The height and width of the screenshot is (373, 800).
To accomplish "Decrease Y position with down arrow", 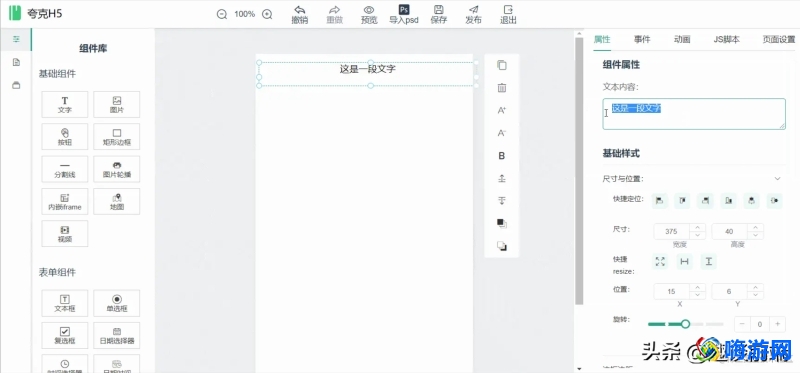I will 756,295.
